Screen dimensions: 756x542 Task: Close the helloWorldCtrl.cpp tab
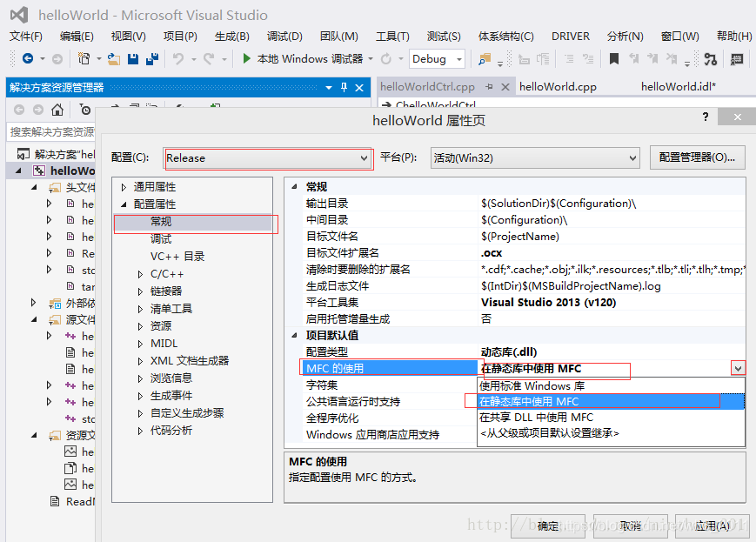click(505, 87)
